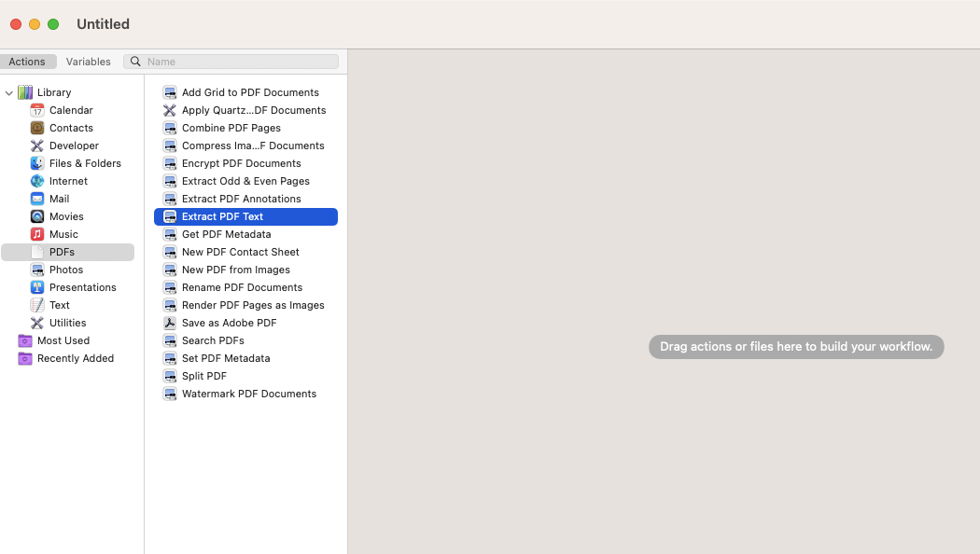980x554 pixels.
Task: Choose the "Internet" label in the library
Action: [68, 181]
